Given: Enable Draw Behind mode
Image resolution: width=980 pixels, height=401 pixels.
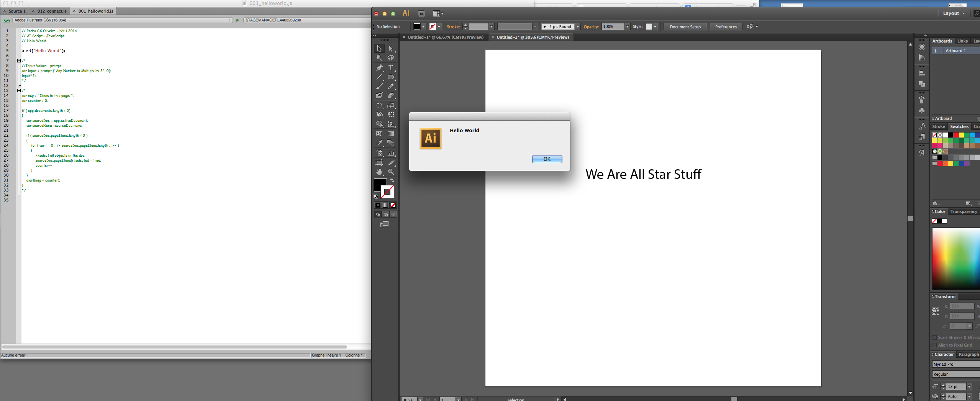Looking at the screenshot, I should coord(385,214).
